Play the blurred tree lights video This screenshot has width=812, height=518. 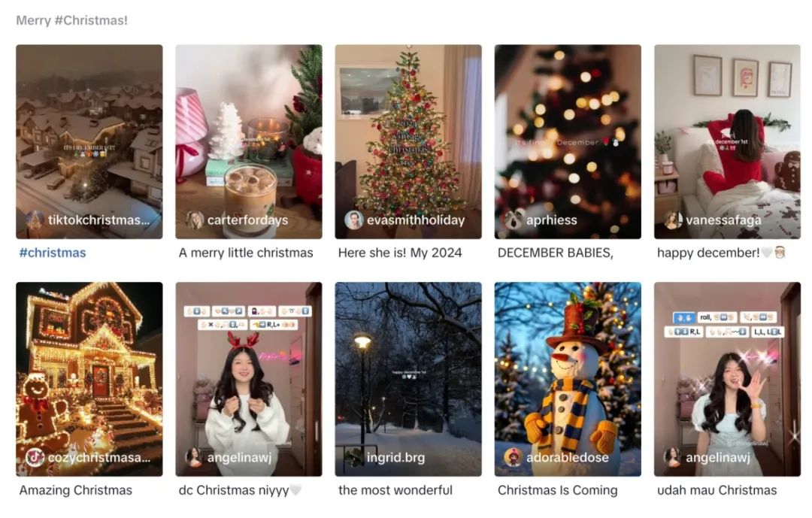[x=568, y=141]
